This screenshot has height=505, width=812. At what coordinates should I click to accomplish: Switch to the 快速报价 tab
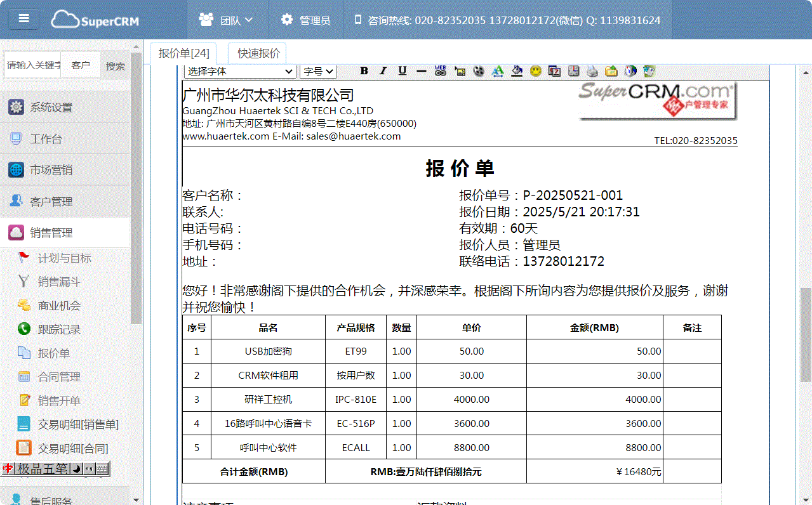coord(258,53)
